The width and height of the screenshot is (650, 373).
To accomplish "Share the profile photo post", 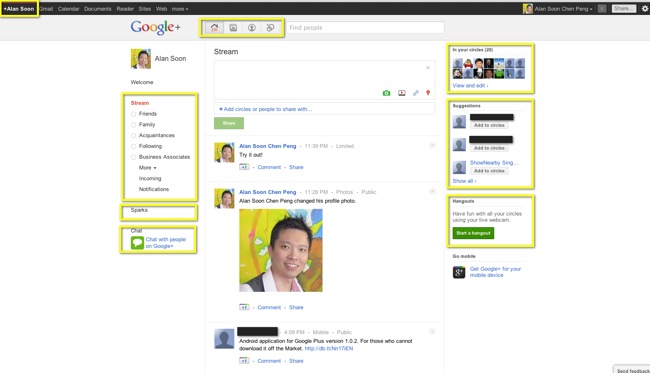I will tap(296, 307).
